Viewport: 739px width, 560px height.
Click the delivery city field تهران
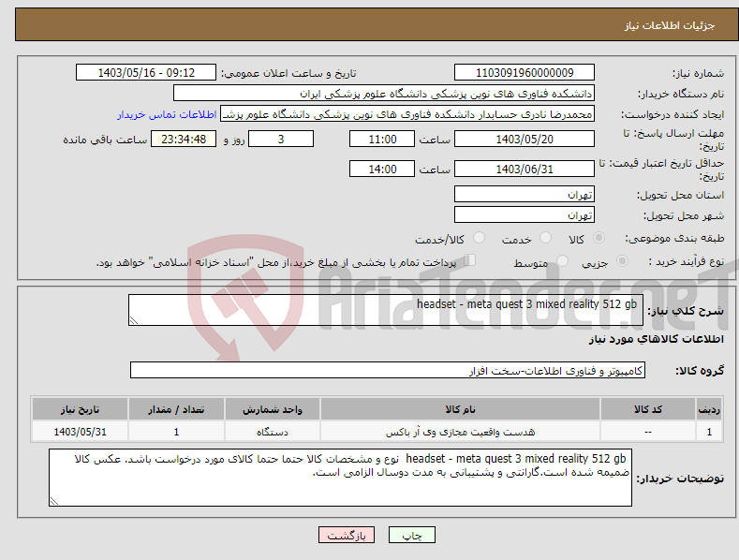(525, 215)
